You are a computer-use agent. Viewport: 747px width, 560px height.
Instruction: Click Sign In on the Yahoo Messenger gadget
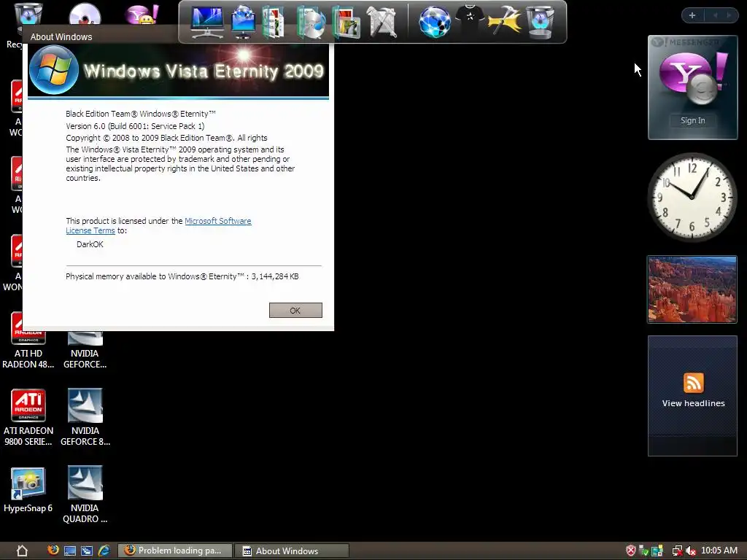pos(693,120)
